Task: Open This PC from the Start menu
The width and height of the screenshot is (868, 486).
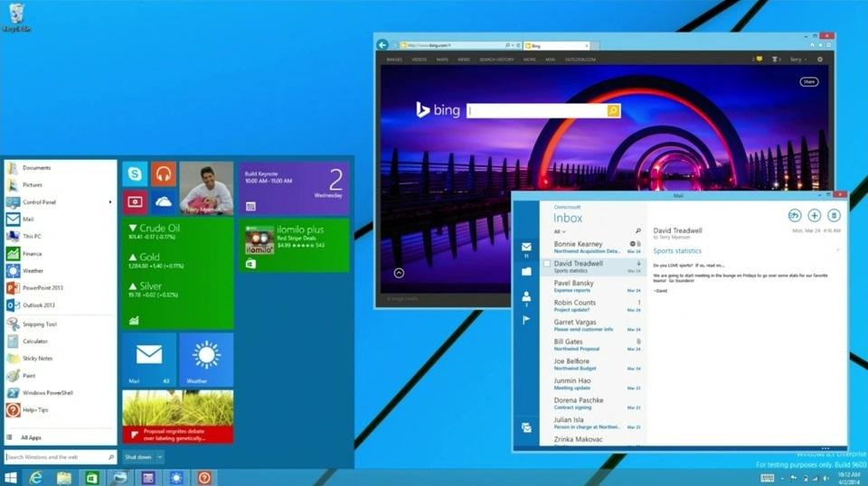Action: tap(32, 236)
